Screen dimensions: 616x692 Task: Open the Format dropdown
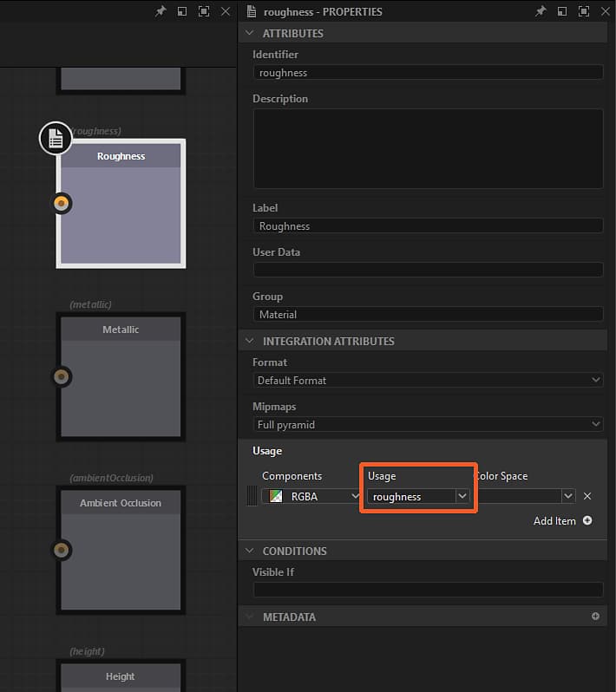(x=428, y=380)
